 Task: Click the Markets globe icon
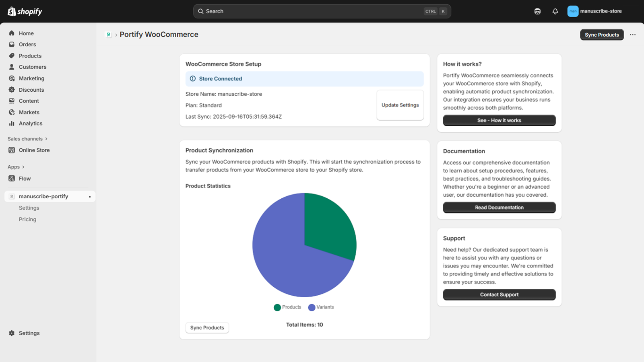[x=12, y=112]
